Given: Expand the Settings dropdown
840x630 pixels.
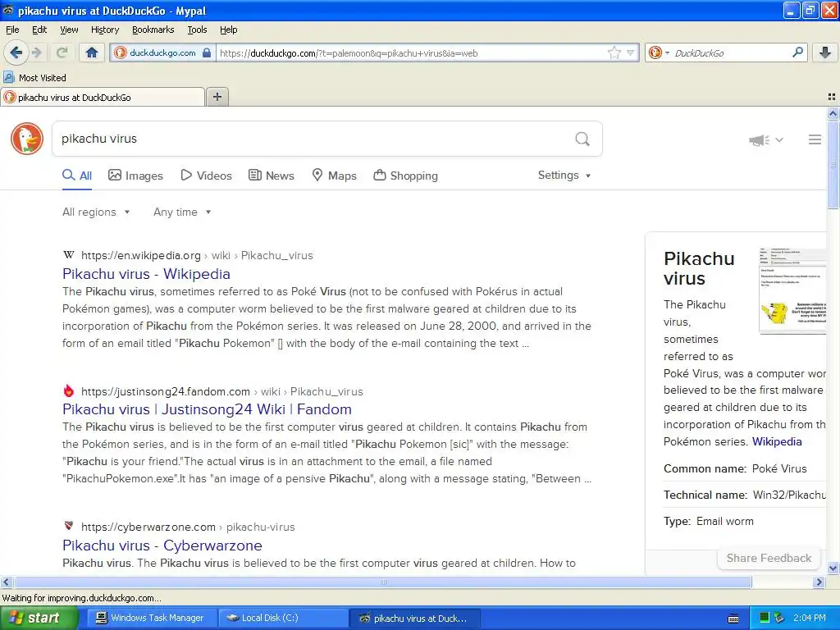Looking at the screenshot, I should [x=564, y=176].
